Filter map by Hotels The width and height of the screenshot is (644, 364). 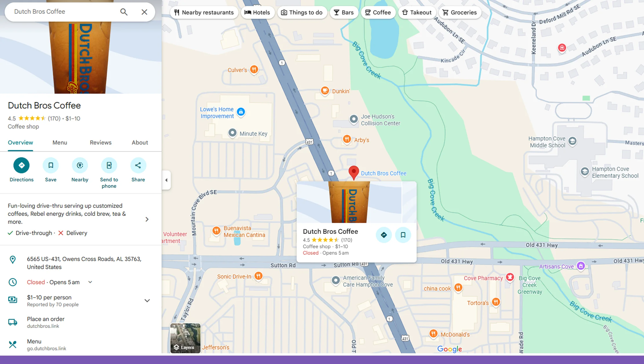tap(257, 12)
